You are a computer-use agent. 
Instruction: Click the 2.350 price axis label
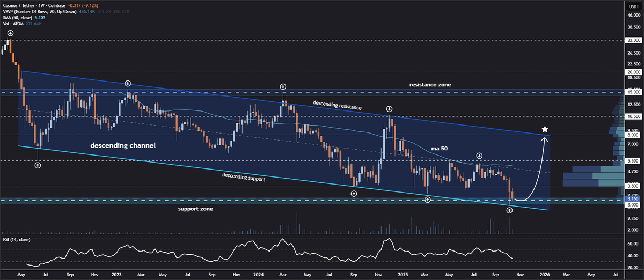[632, 219]
